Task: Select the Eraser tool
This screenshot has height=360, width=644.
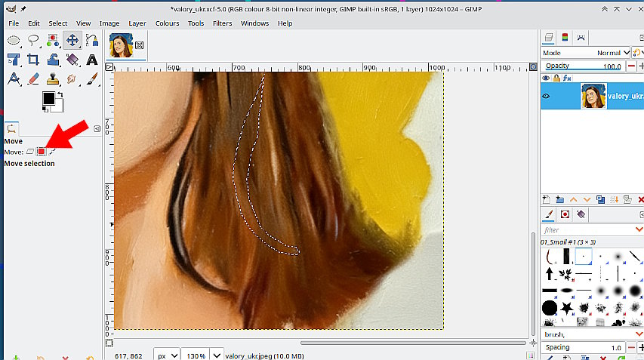Action: 33,78
